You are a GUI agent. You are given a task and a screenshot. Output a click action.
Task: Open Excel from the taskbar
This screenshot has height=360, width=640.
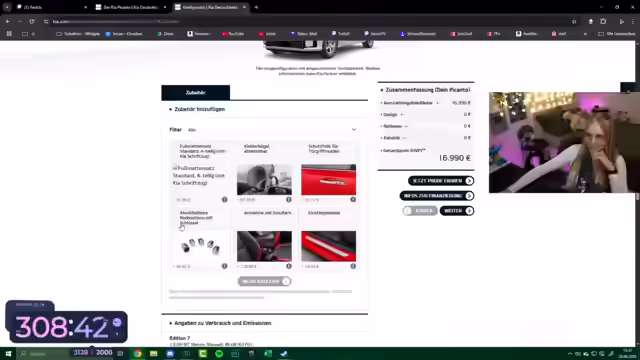click(268, 353)
